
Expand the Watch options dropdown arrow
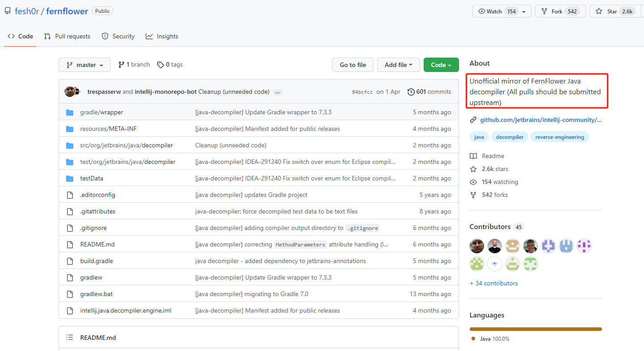click(525, 11)
